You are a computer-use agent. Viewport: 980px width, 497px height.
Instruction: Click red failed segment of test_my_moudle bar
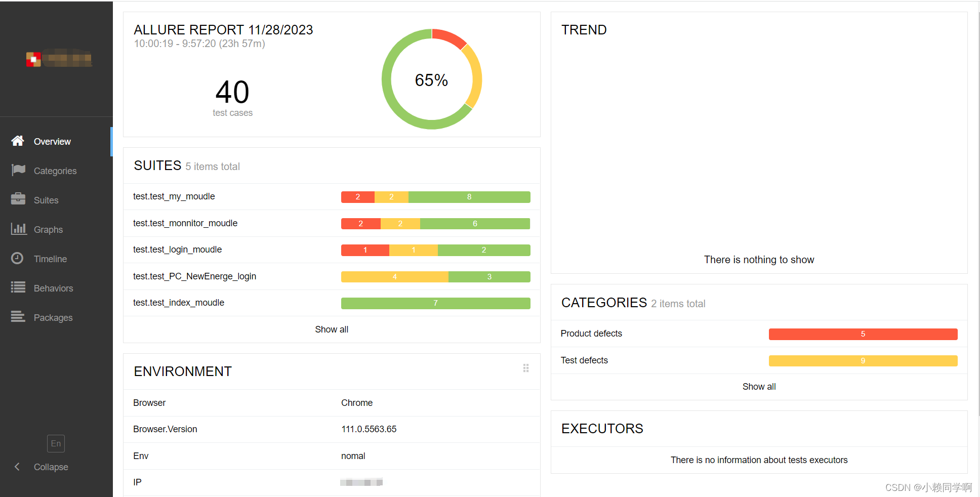pyautogui.click(x=358, y=197)
